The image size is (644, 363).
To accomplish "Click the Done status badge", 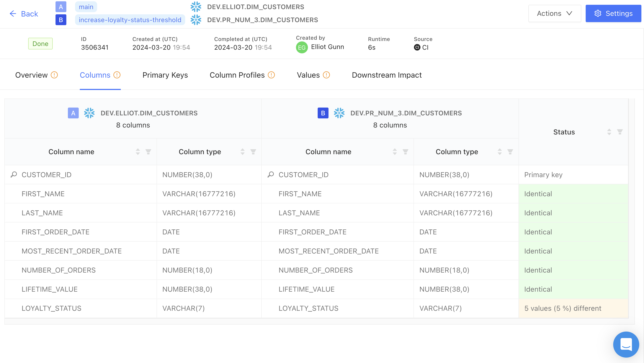I will 40,44.
